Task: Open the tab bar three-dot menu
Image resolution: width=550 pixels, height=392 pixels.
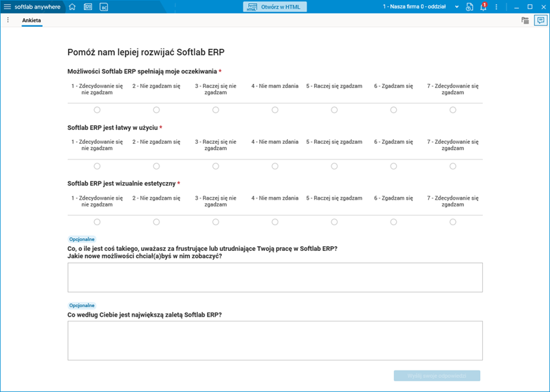Action: pos(7,20)
